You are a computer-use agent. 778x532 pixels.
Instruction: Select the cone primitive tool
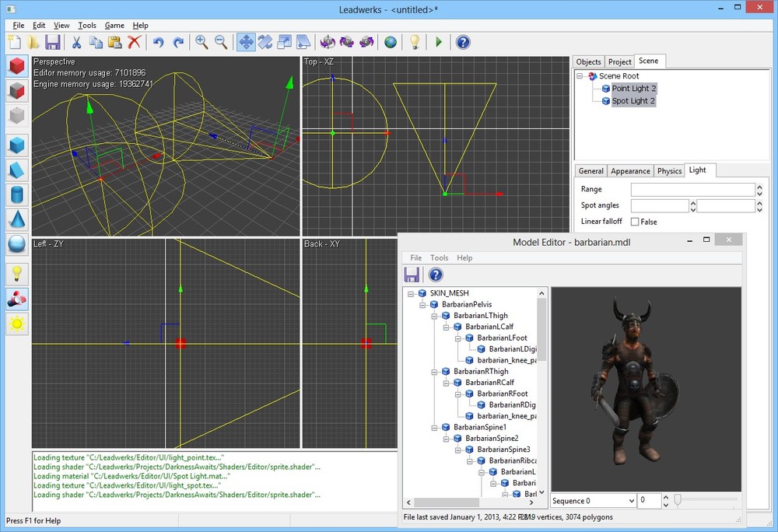pyautogui.click(x=17, y=219)
